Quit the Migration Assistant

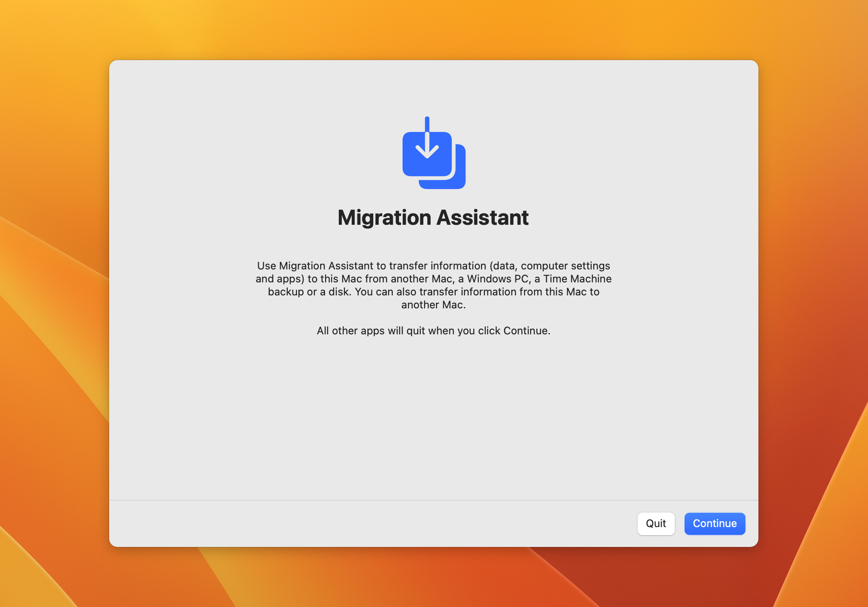(x=656, y=523)
